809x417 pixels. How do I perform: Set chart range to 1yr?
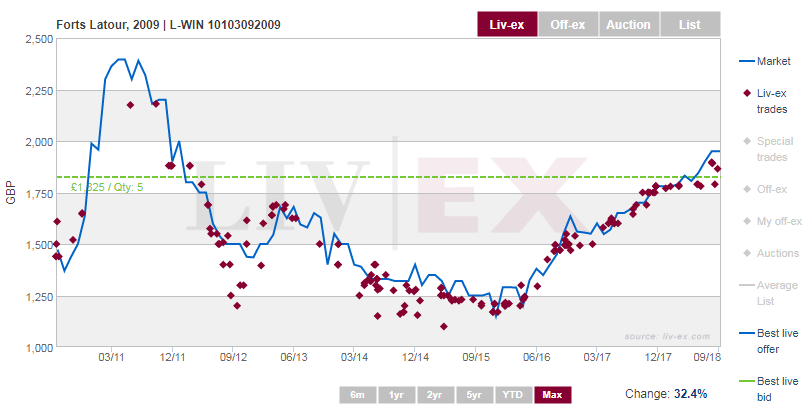tap(396, 395)
